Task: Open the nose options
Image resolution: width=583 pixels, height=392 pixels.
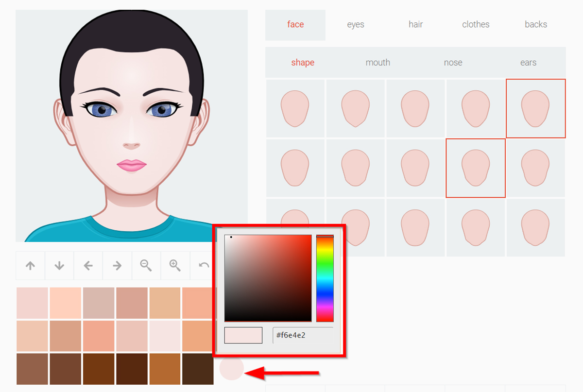Action: (453, 62)
